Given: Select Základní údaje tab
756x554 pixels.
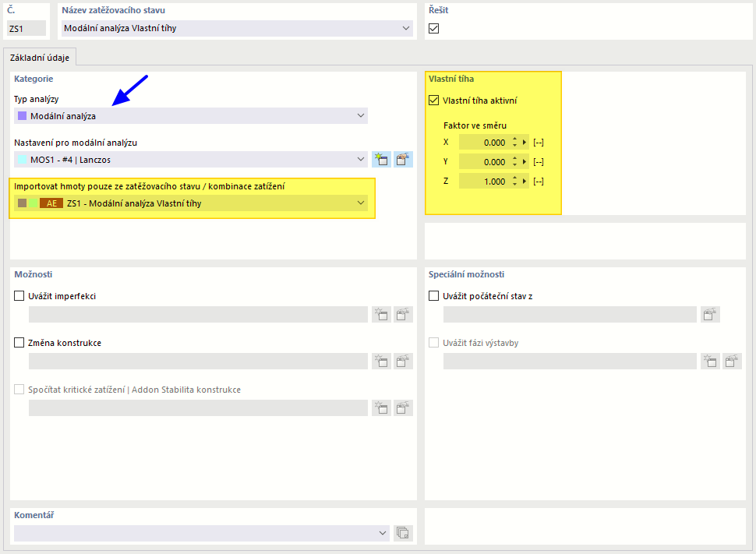Looking at the screenshot, I should 40,58.
